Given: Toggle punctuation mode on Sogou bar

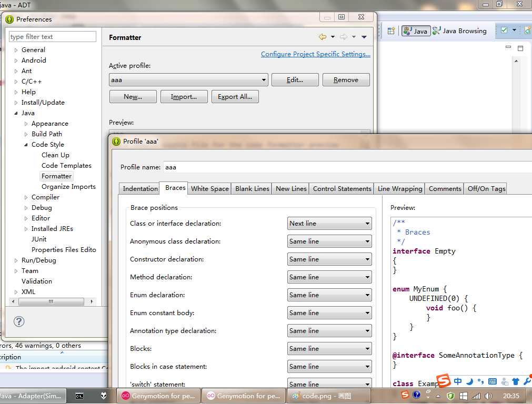Looking at the screenshot, I should coord(480,381).
